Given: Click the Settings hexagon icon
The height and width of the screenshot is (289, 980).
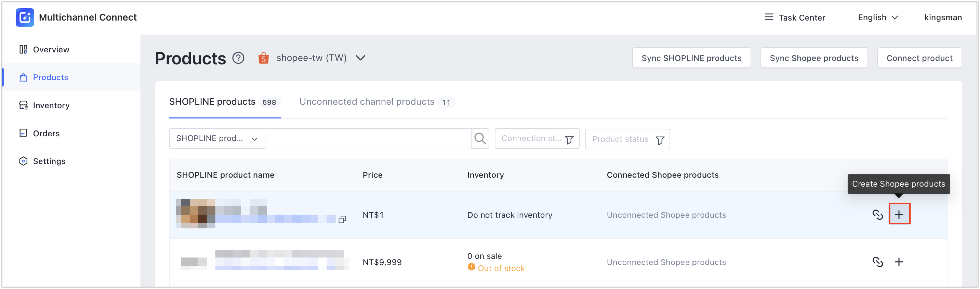Looking at the screenshot, I should tap(23, 161).
